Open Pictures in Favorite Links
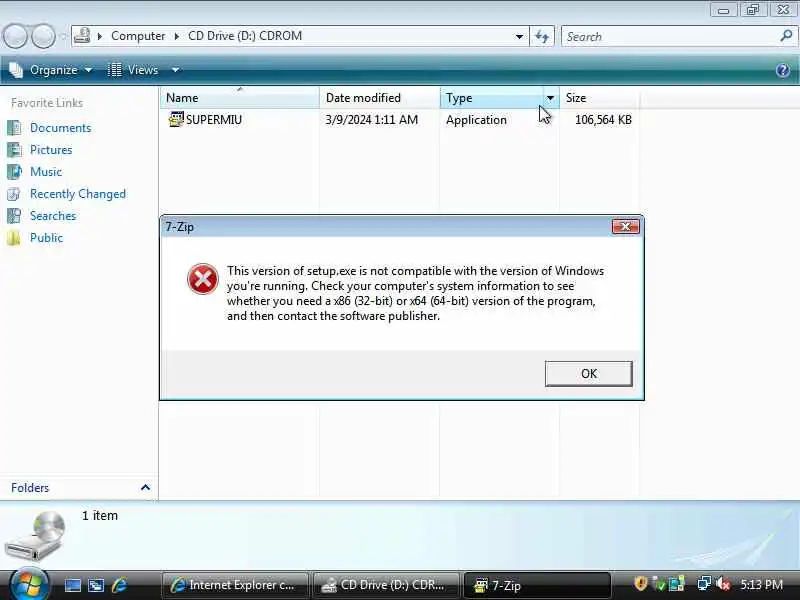The image size is (800, 600). 51,149
